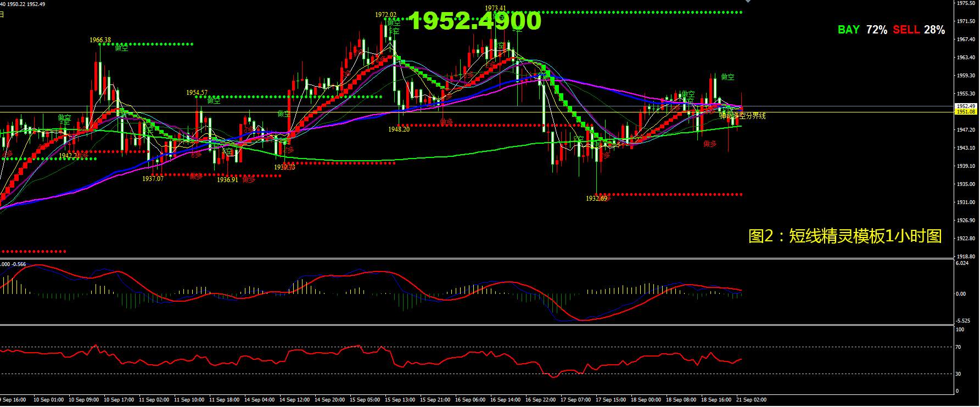
Task: Select the 神奇多空分界线 line label
Action: [743, 116]
